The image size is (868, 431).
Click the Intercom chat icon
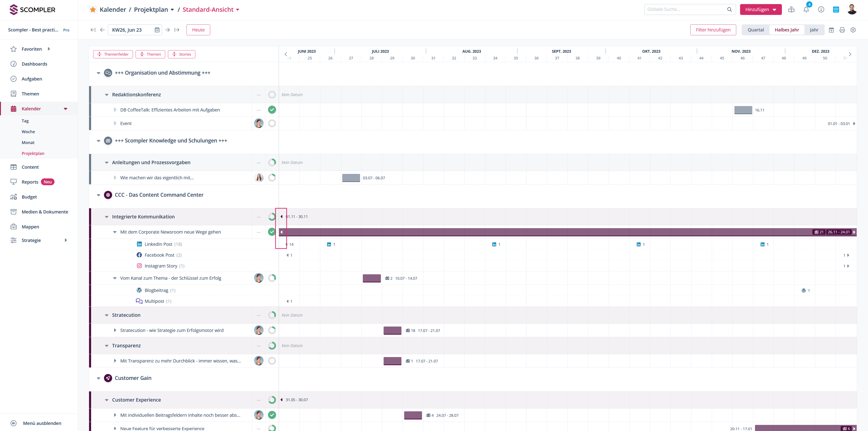click(x=836, y=9)
